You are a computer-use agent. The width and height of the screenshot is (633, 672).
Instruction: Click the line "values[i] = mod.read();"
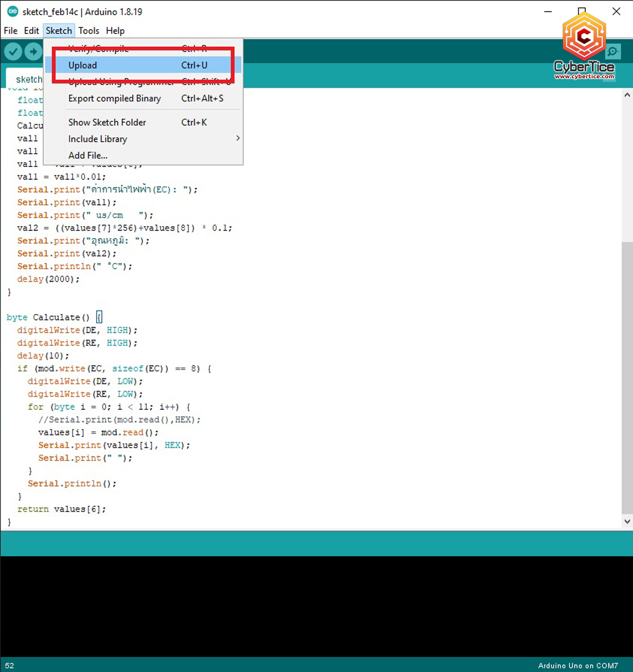click(98, 432)
